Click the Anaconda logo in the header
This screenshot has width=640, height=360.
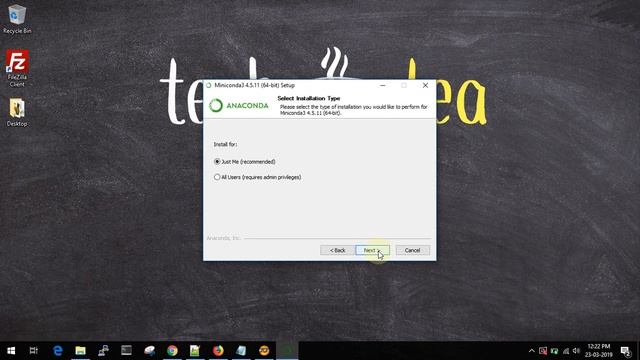[239, 105]
